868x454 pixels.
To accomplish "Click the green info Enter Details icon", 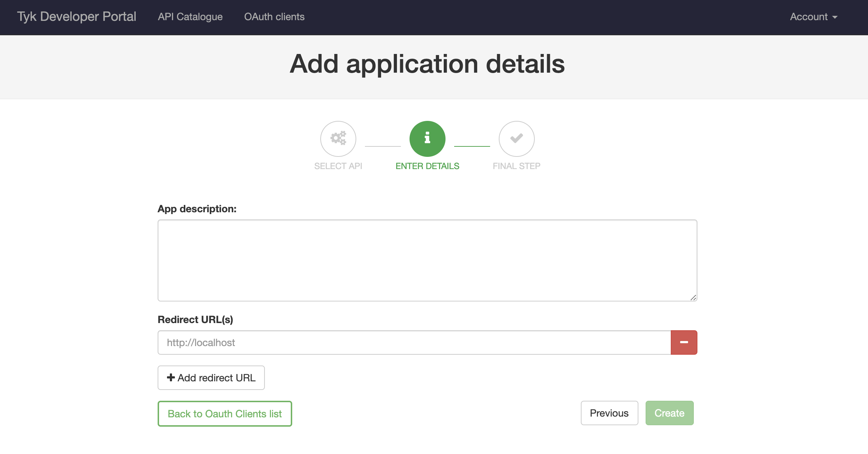I will click(427, 139).
